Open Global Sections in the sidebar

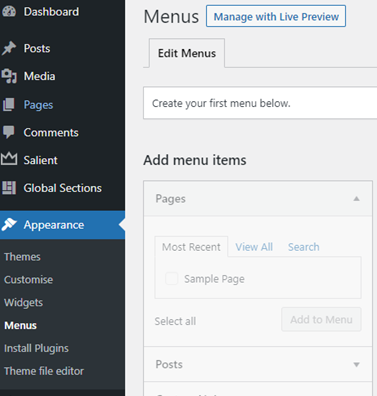[x=63, y=188]
